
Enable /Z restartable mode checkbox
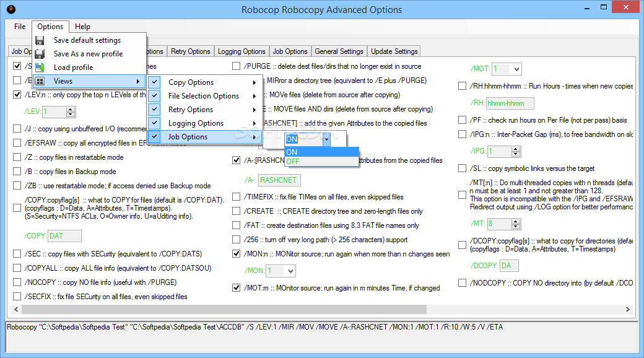[x=17, y=157]
